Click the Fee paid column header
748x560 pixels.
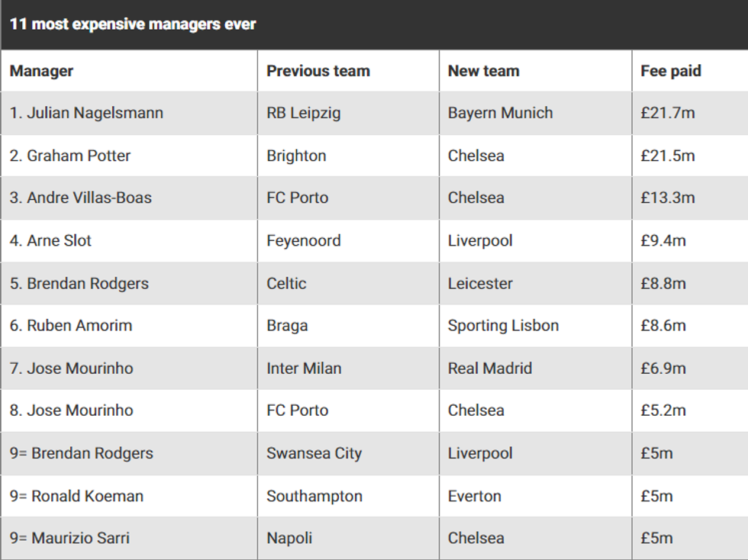pyautogui.click(x=670, y=71)
